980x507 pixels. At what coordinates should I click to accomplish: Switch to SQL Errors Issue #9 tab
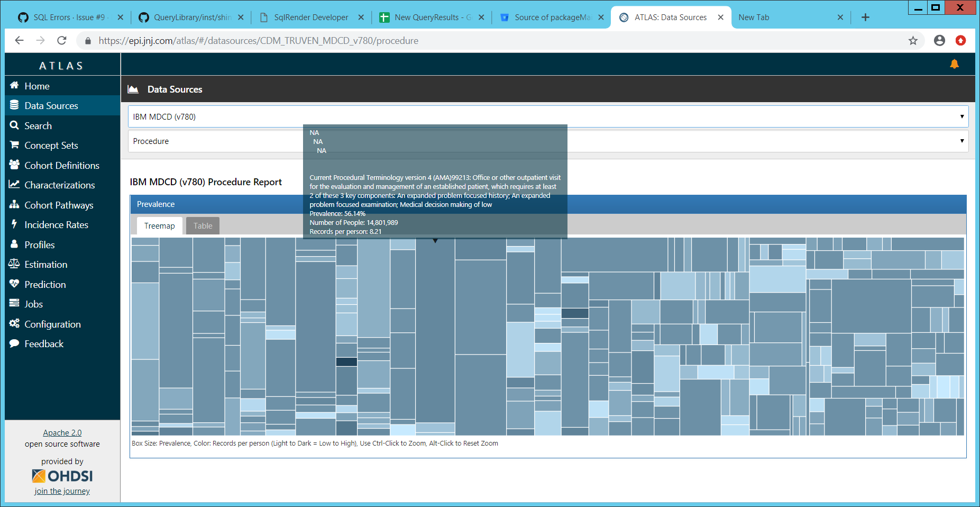pyautogui.click(x=69, y=17)
